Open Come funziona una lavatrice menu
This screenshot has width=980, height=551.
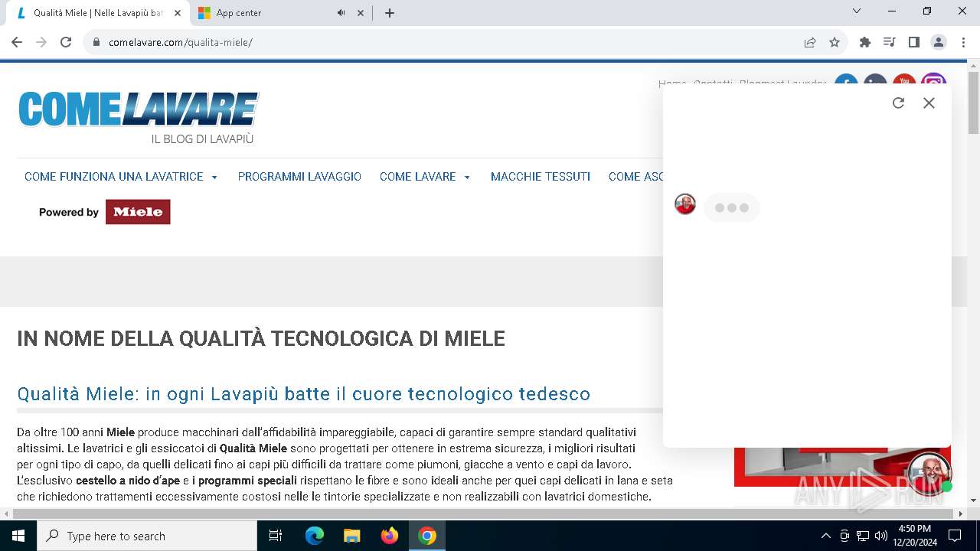click(114, 177)
